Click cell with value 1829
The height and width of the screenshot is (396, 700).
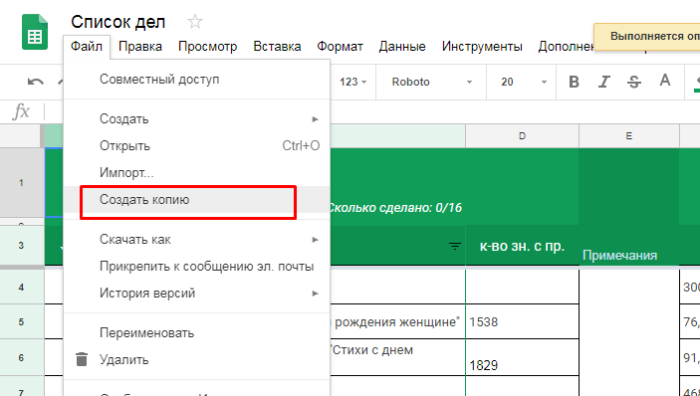coord(522,358)
